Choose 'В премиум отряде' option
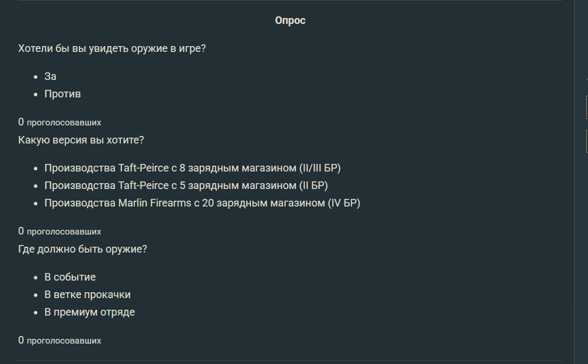 coord(89,312)
